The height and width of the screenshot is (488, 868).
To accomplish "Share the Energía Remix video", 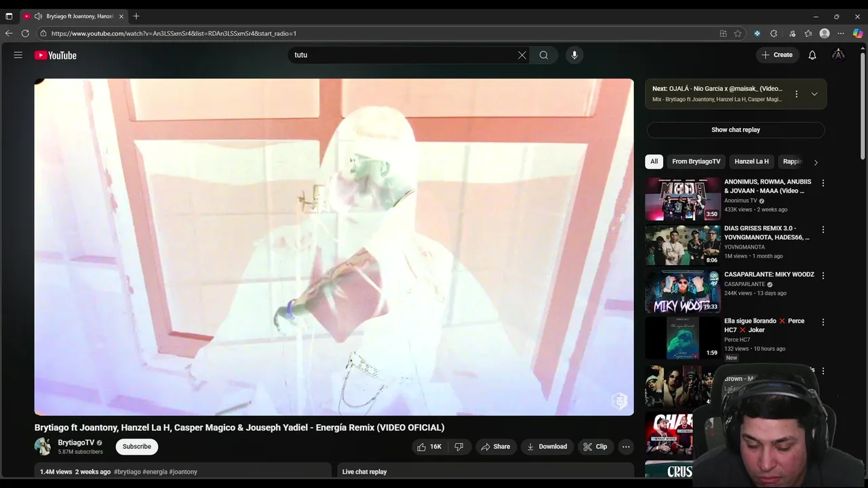I will tap(495, 447).
